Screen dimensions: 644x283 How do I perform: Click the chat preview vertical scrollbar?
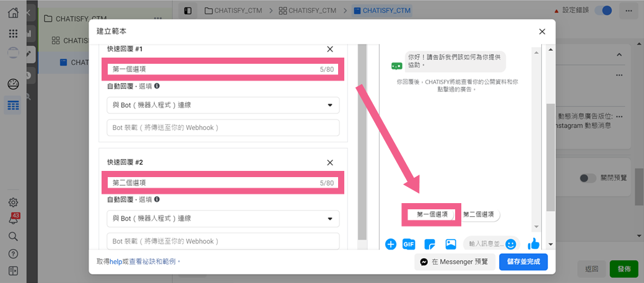pyautogui.click(x=550, y=155)
